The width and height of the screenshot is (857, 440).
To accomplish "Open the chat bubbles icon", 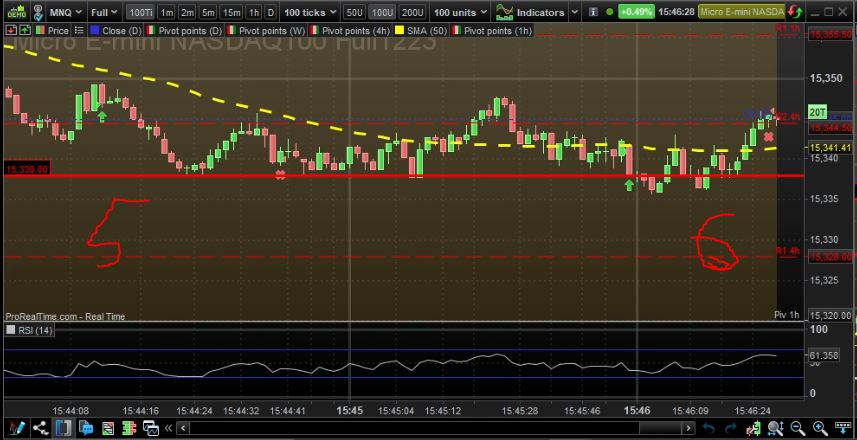I will click(x=86, y=428).
